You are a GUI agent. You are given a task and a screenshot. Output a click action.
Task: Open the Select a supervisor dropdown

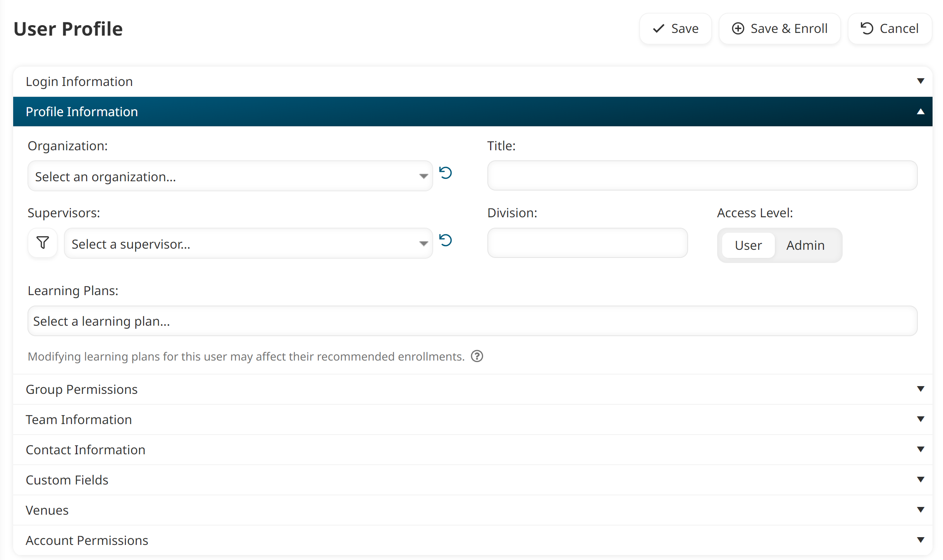pos(248,244)
